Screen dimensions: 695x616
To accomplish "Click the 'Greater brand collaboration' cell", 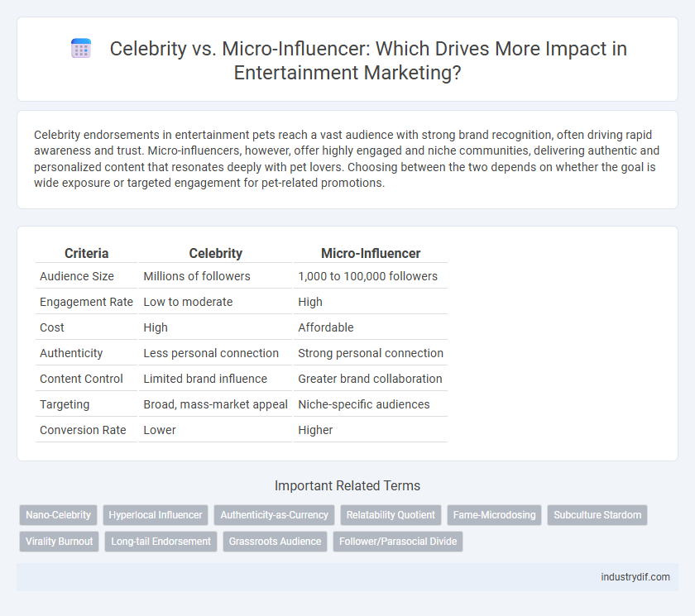I will point(370,379).
